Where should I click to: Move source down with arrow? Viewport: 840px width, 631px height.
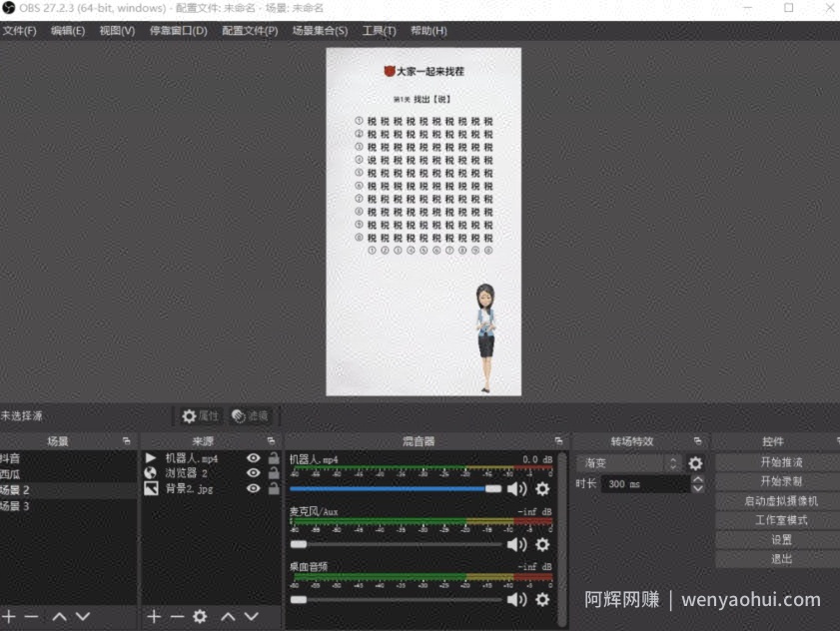click(252, 617)
